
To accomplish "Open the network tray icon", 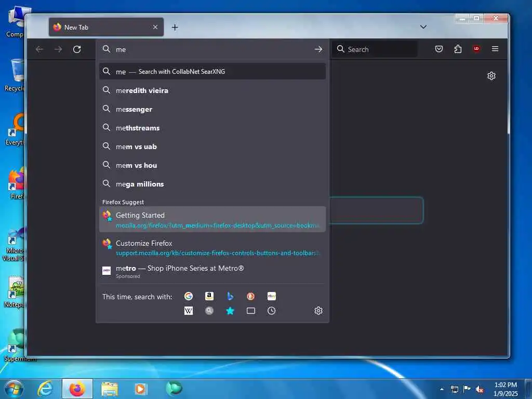I will [x=455, y=390].
